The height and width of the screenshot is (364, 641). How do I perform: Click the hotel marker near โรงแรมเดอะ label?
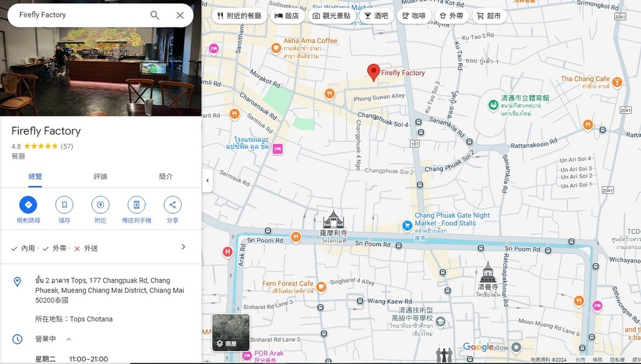coord(277,149)
